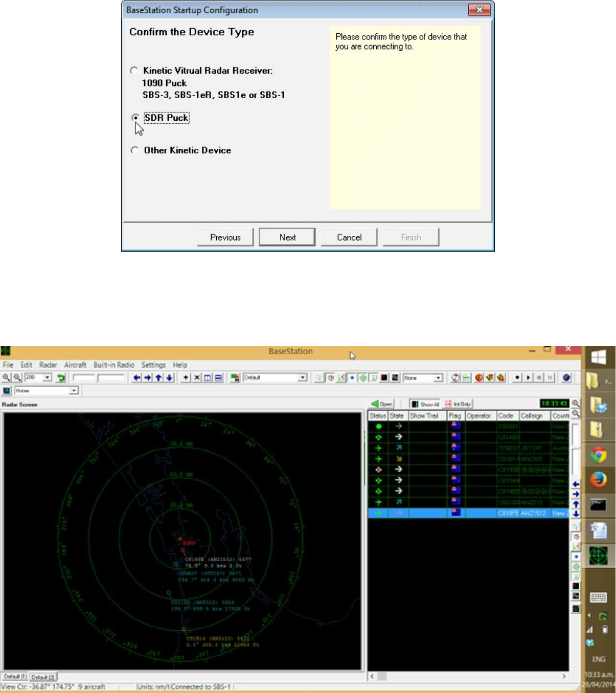This screenshot has width=616, height=693.
Task: Click the Status column header
Action: pos(378,416)
